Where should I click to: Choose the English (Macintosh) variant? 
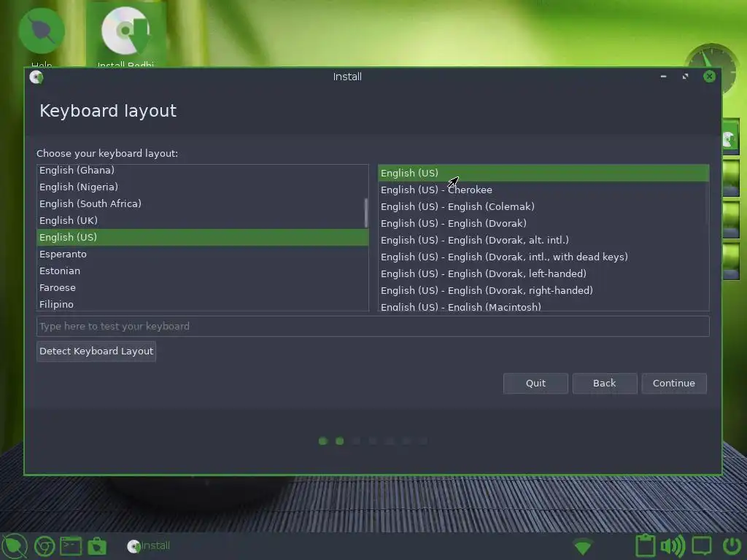pos(543,306)
